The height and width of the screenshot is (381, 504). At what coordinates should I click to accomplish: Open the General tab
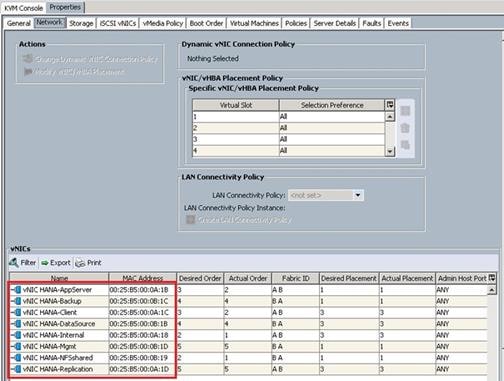click(x=19, y=23)
